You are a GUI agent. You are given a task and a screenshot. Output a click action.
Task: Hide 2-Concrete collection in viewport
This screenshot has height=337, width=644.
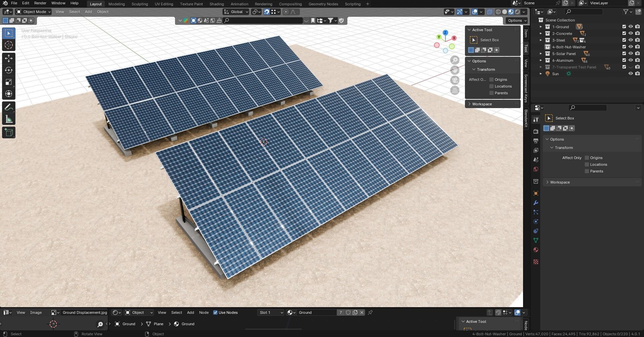pyautogui.click(x=631, y=34)
